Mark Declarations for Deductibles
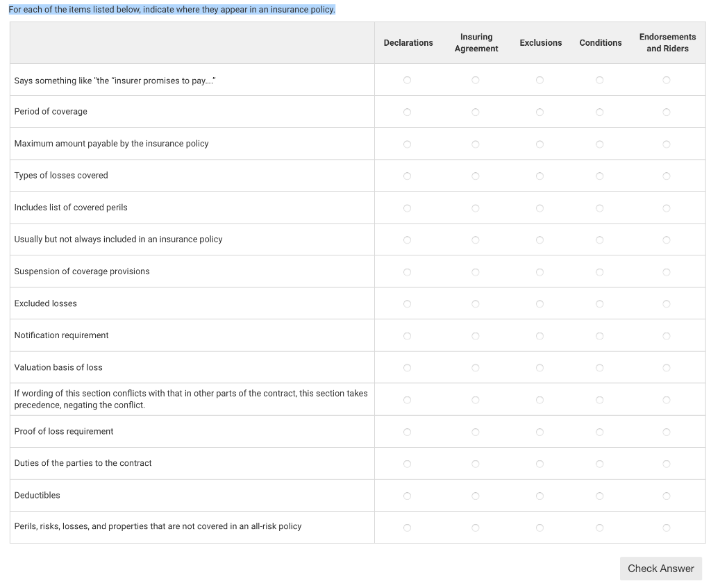The height and width of the screenshot is (588, 711). pos(407,495)
